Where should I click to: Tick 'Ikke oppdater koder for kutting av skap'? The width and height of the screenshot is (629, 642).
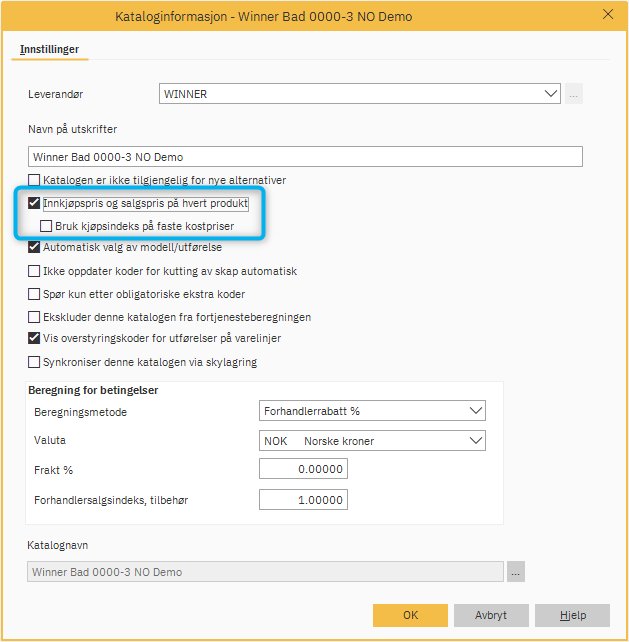tap(35, 271)
